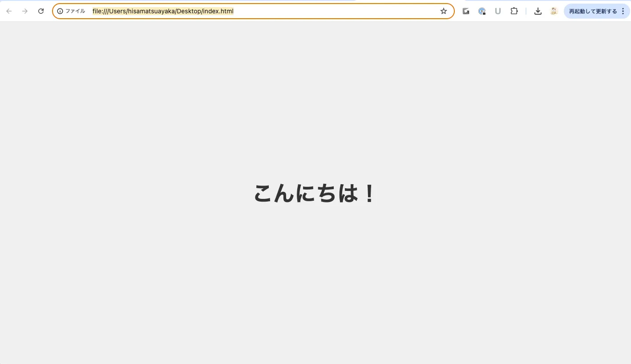Reload the index.html page
The height and width of the screenshot is (364, 631).
(41, 11)
